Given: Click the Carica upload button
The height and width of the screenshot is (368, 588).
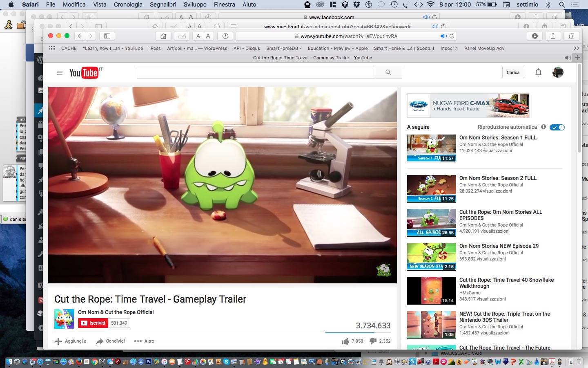Looking at the screenshot, I should pyautogui.click(x=513, y=73).
